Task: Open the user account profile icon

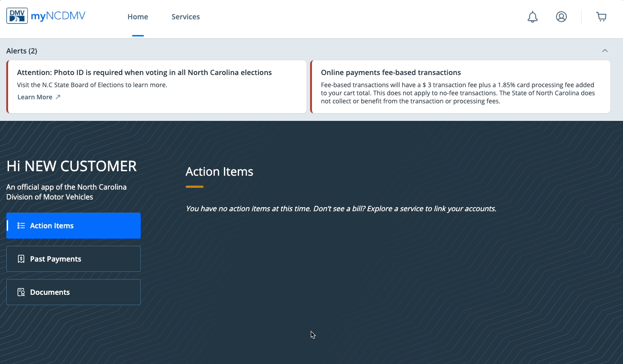Action: (x=561, y=17)
